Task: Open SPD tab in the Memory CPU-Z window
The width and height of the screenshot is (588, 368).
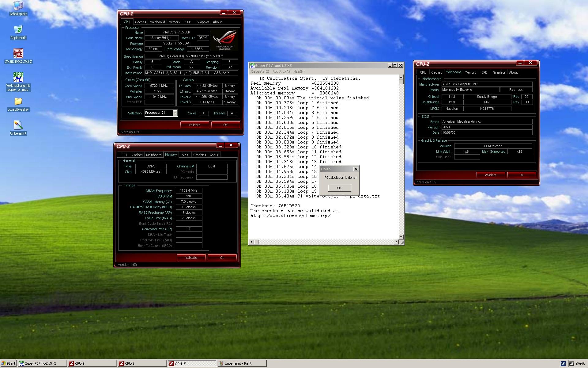Action: coord(185,155)
